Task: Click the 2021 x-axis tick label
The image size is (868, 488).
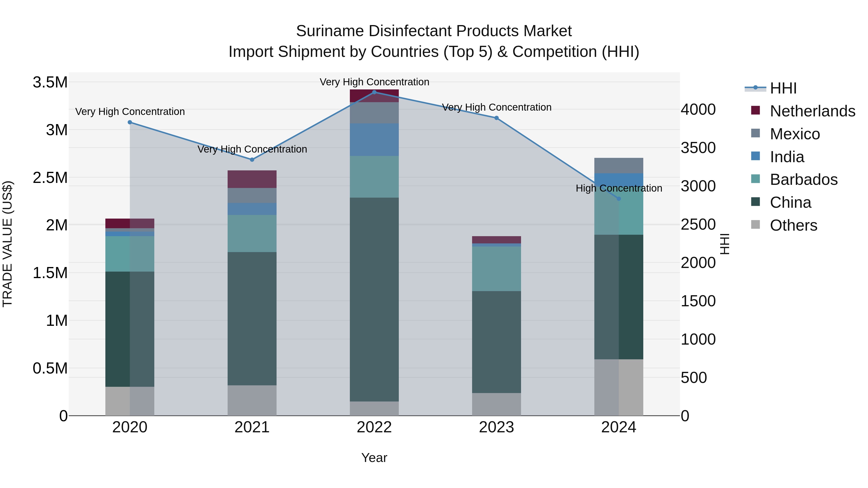Action: coord(252,427)
